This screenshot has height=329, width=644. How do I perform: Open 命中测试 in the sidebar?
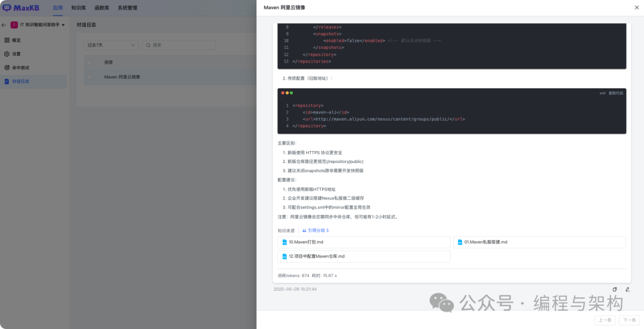[x=17, y=68]
